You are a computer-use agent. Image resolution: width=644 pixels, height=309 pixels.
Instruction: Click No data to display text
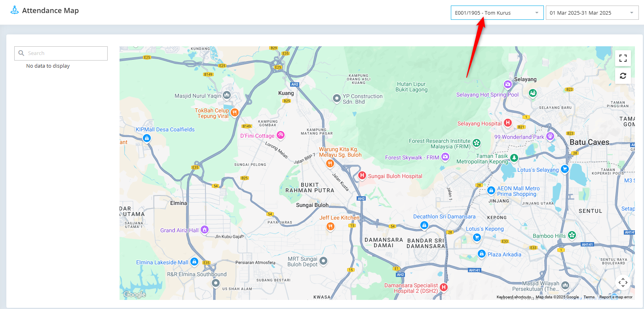point(48,66)
